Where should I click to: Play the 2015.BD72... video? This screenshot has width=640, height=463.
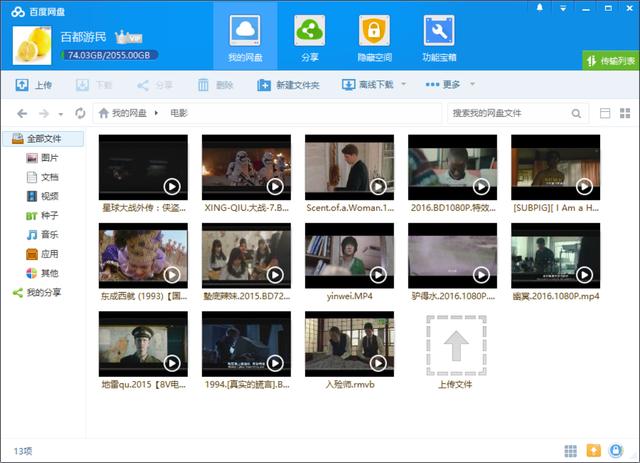click(275, 275)
